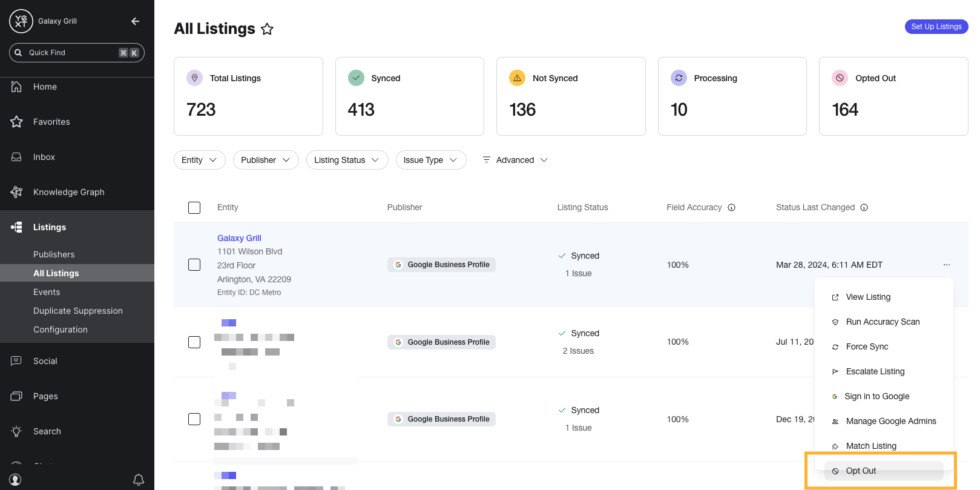Viewport: 980px width, 490px height.
Task: Expand the Advanced filters
Action: point(515,160)
